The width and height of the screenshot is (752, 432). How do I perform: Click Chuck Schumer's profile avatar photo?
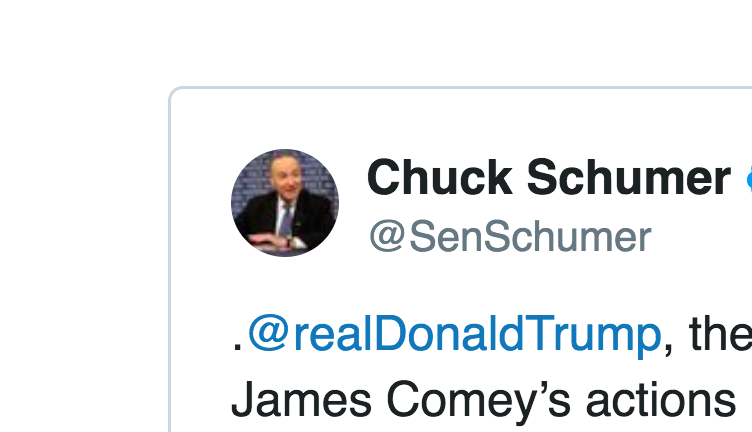(284, 203)
